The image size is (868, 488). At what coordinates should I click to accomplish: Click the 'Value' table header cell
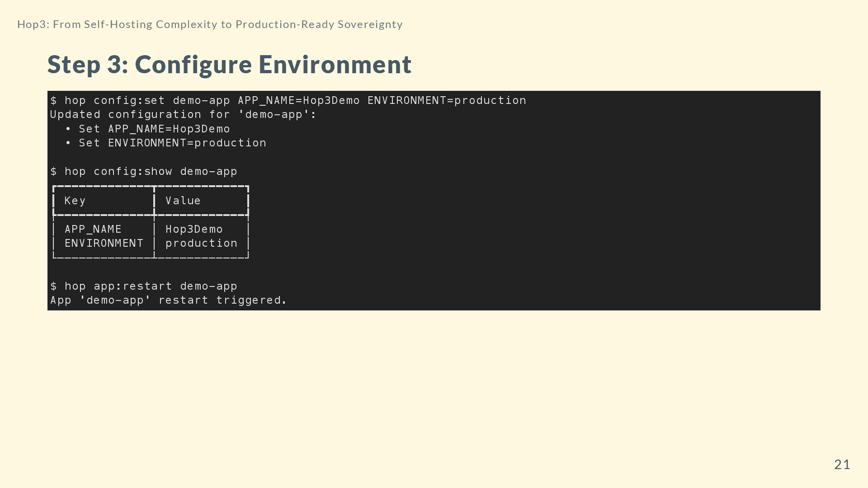pyautogui.click(x=183, y=201)
